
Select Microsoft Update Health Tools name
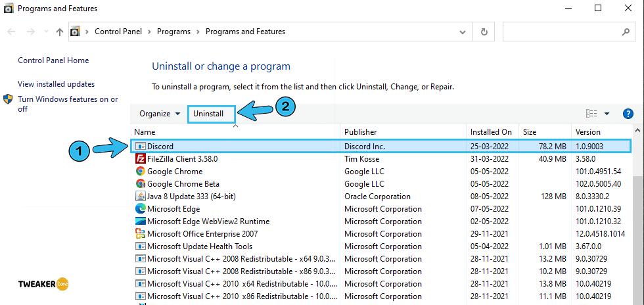pyautogui.click(x=200, y=246)
